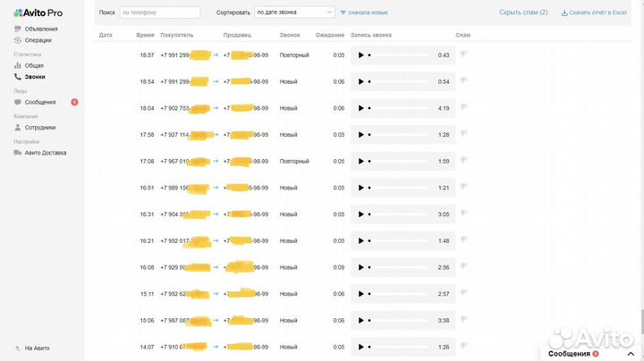Open Операции in the sidebar

pyautogui.click(x=38, y=40)
